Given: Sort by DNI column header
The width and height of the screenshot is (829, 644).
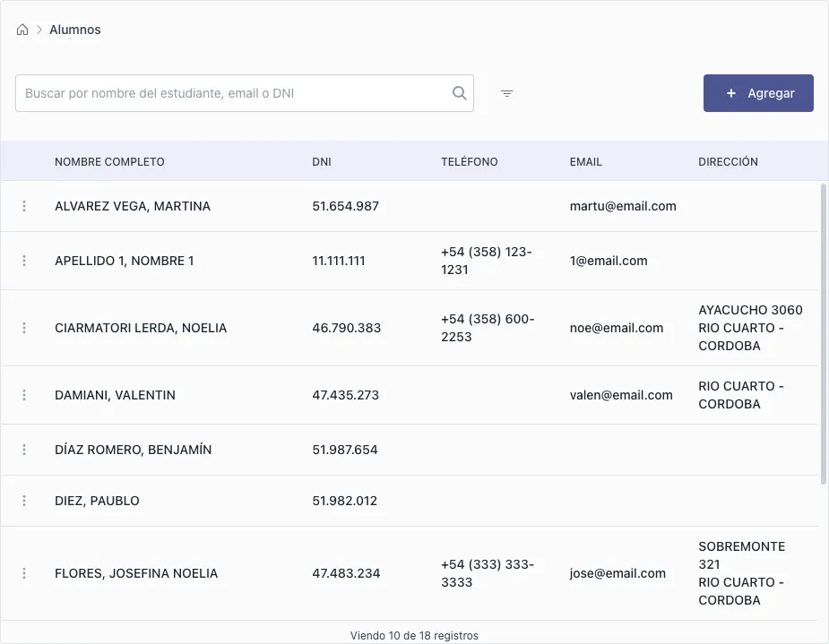Looking at the screenshot, I should [322, 161].
